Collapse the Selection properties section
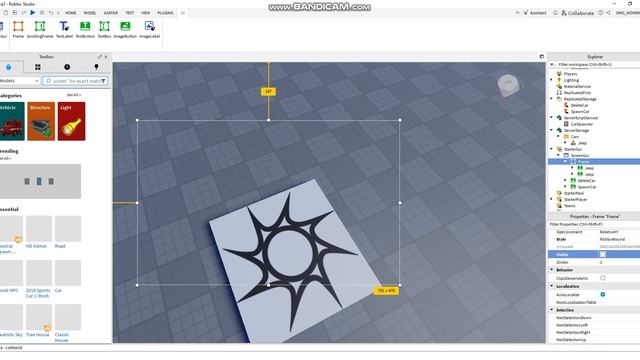The width and height of the screenshot is (640, 360). tap(552, 310)
